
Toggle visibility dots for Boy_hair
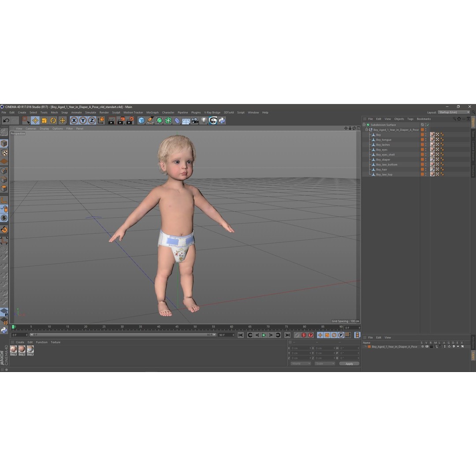426,169
